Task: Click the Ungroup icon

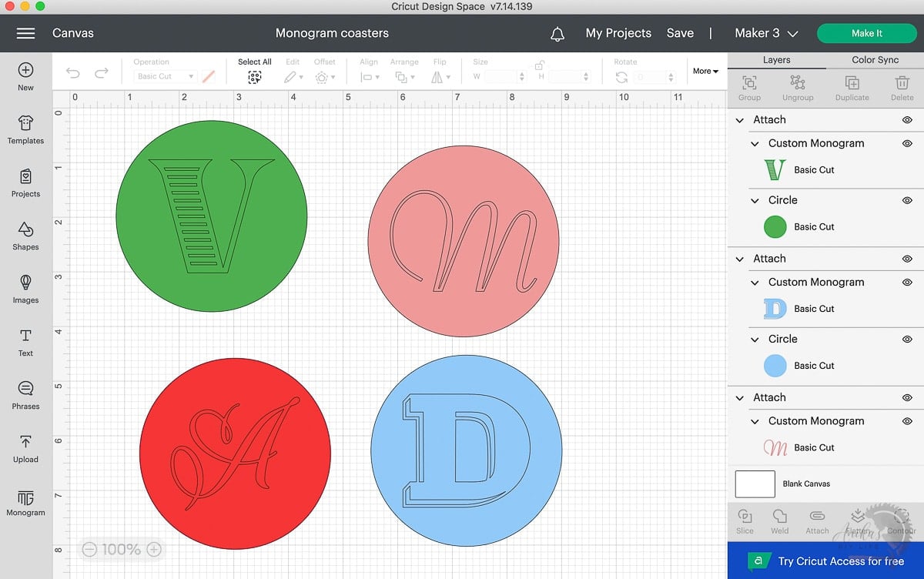Action: [x=798, y=82]
